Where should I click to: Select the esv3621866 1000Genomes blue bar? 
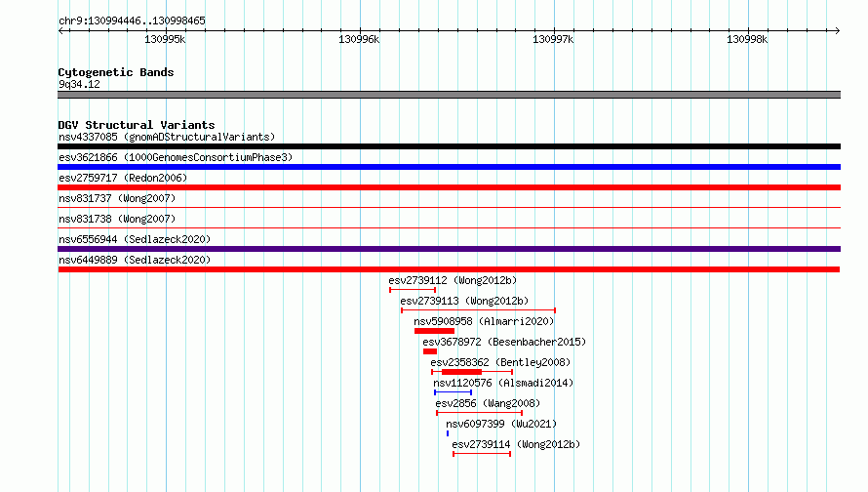pos(449,167)
